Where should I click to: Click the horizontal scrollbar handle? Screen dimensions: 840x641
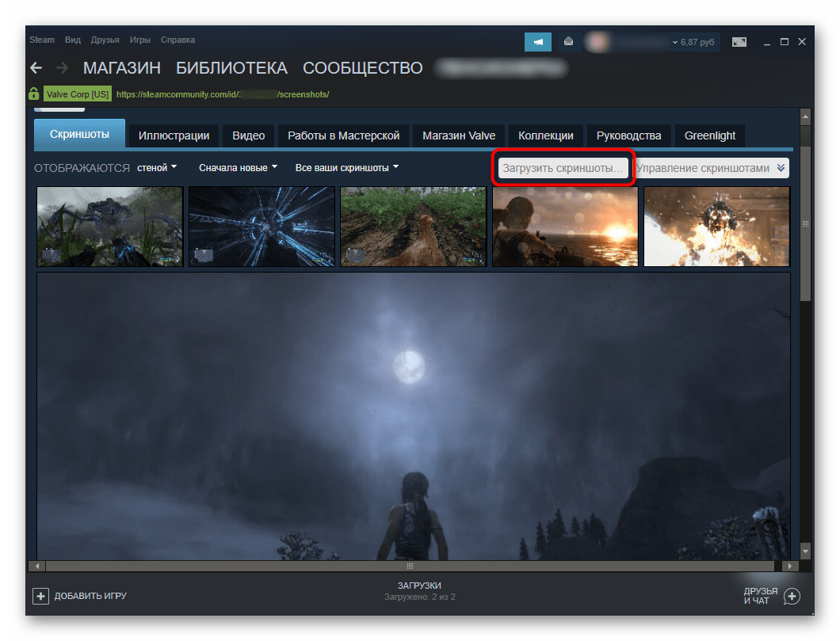[x=410, y=567]
